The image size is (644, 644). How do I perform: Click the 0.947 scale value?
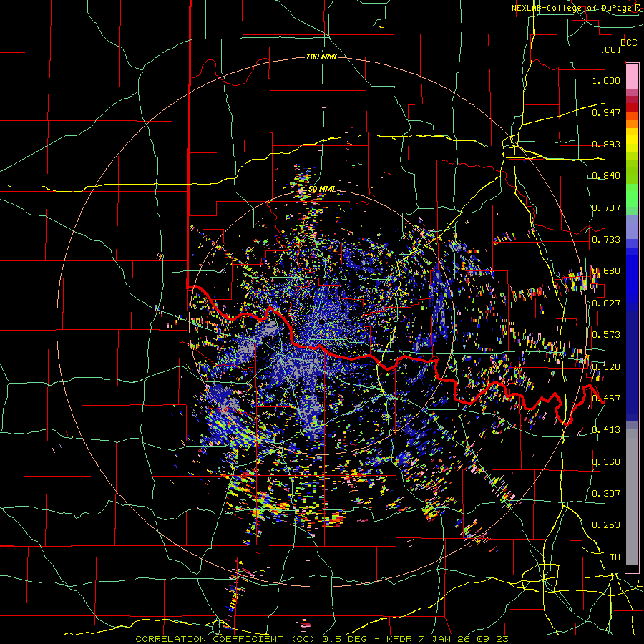606,112
